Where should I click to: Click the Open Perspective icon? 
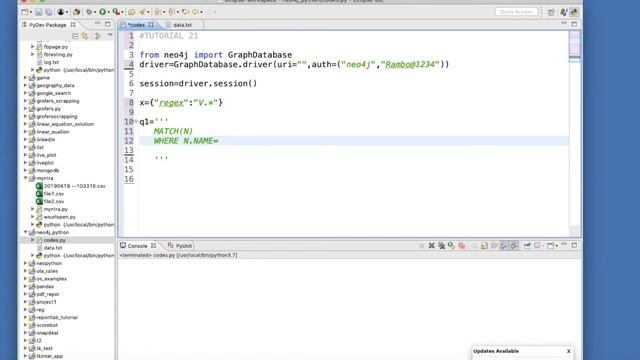551,12
